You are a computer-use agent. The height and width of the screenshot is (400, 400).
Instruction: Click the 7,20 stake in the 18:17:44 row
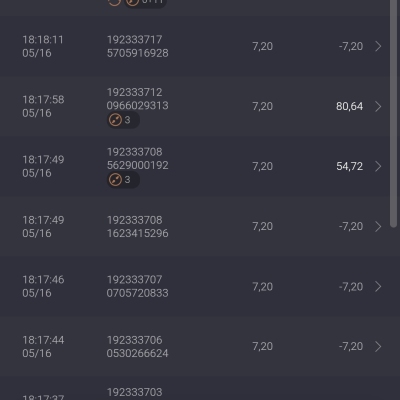(263, 346)
